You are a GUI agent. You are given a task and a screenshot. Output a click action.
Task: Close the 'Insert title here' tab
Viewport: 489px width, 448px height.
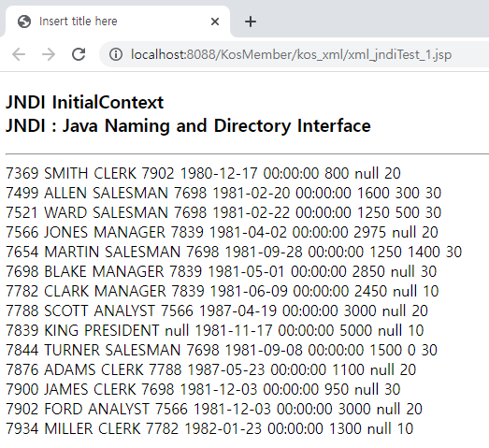[215, 22]
